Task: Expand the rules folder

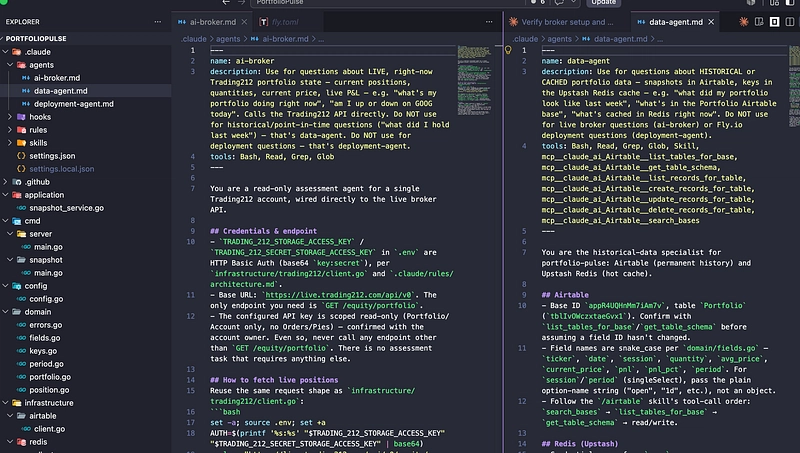Action: point(10,130)
